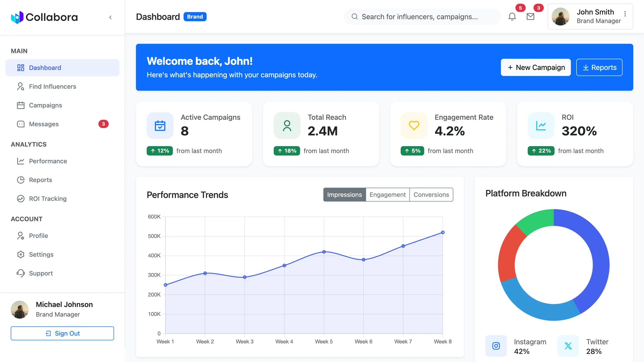Select the Impressions chart toggle
Screen dimensions: 644x362
point(344,195)
